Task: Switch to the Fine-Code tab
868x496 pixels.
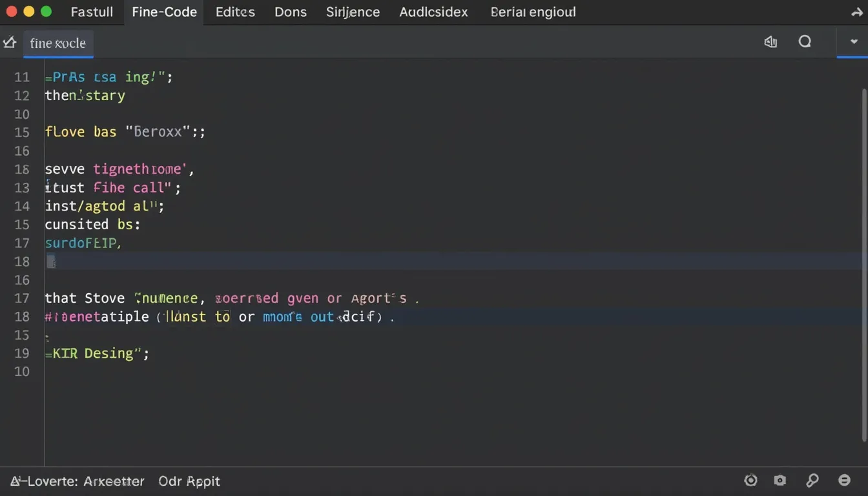Action: point(164,12)
